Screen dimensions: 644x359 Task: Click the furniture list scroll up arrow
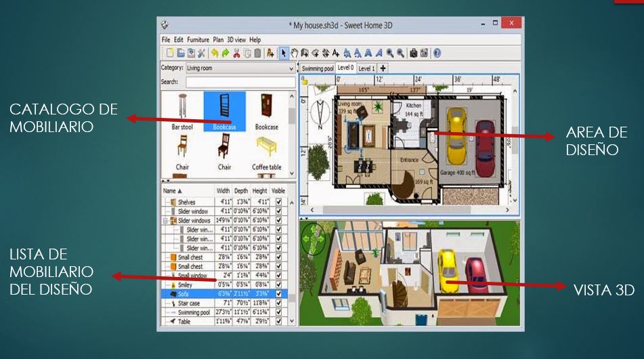click(292, 203)
